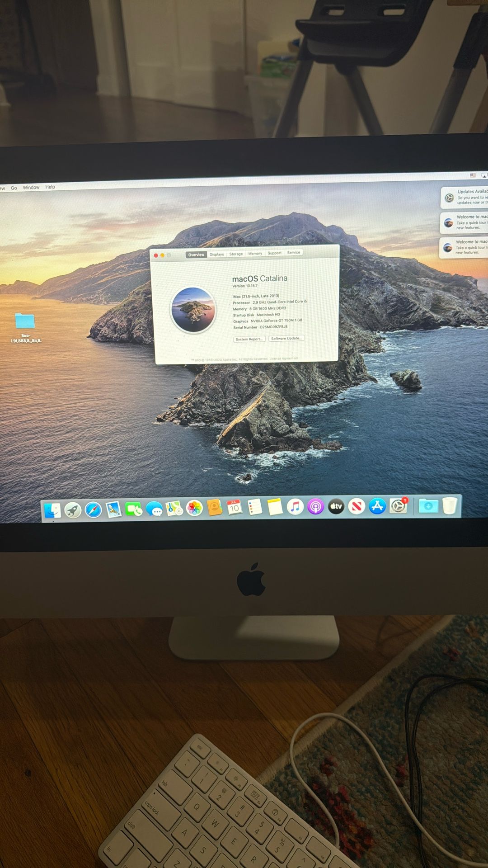Click the AirPlay display icon in menu bar

pos(484,175)
